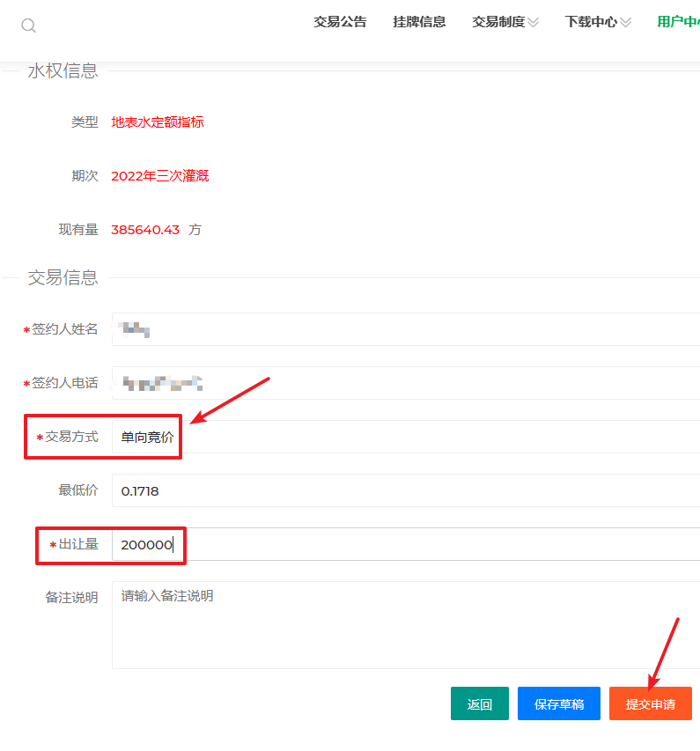Click the 最低价 field showing 0.1718
Screen dimensions: 700x751
coord(405,490)
